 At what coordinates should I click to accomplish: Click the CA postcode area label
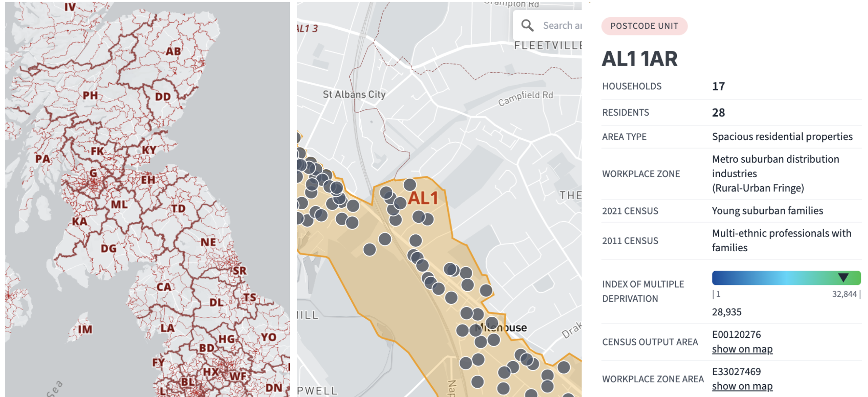pyautogui.click(x=164, y=287)
